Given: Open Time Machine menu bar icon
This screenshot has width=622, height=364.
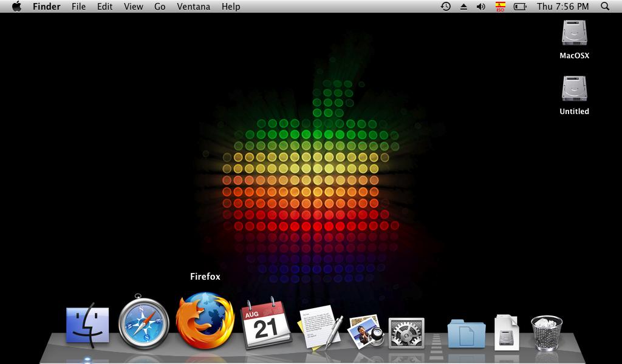Looking at the screenshot, I should (x=446, y=6).
